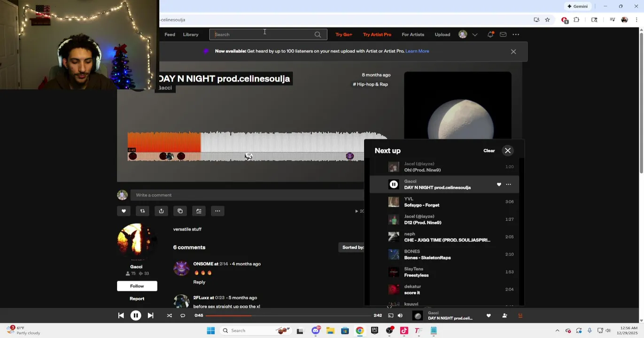Repost the track
Screen dimensions: 644x338
pyautogui.click(x=142, y=211)
